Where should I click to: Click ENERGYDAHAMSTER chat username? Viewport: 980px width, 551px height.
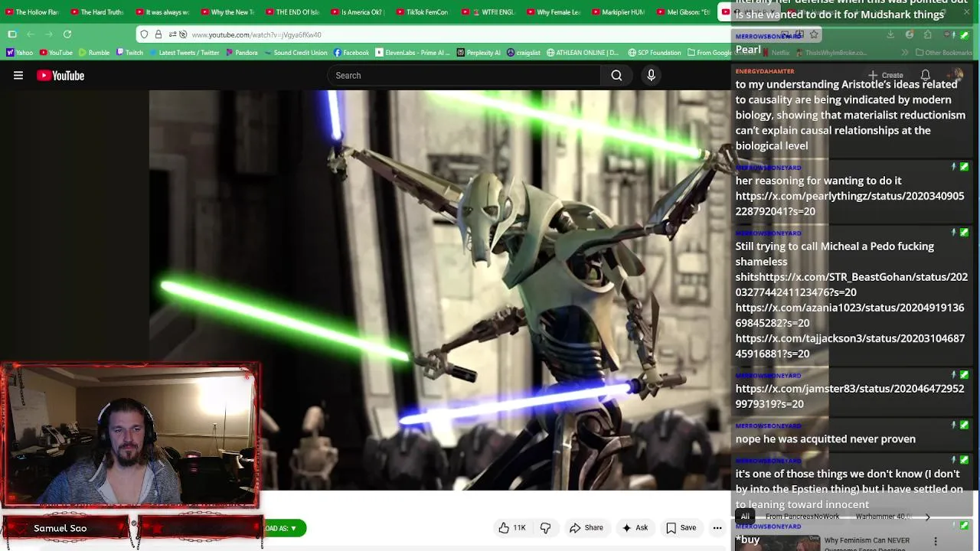point(765,71)
